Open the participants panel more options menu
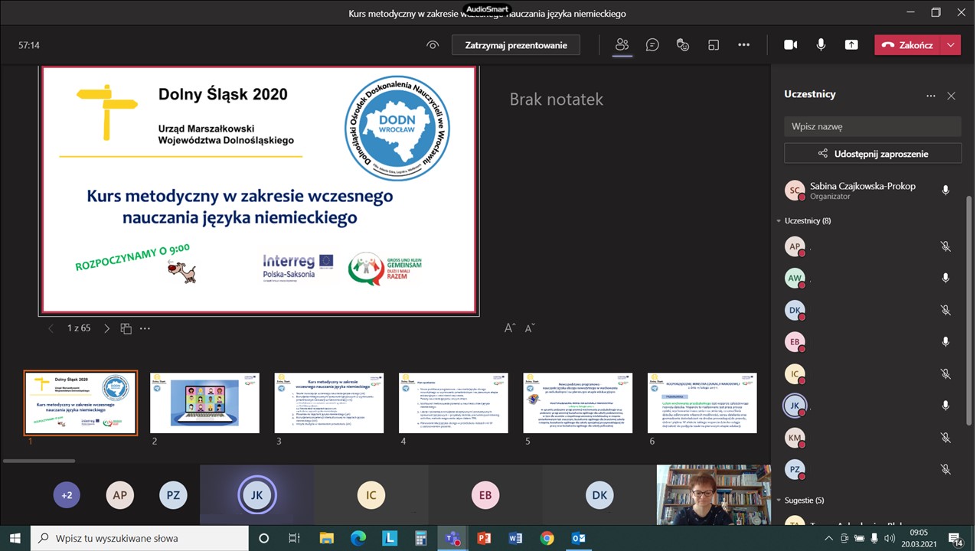980x551 pixels. [x=930, y=96]
